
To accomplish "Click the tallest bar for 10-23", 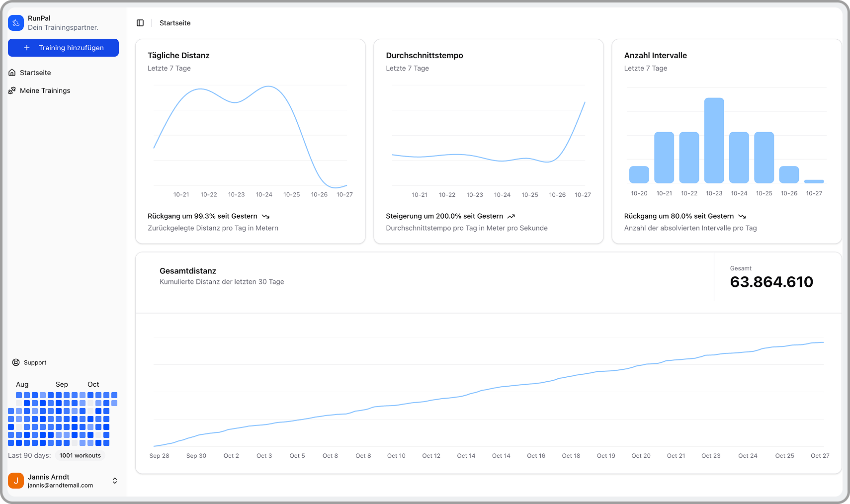I will coord(714,141).
